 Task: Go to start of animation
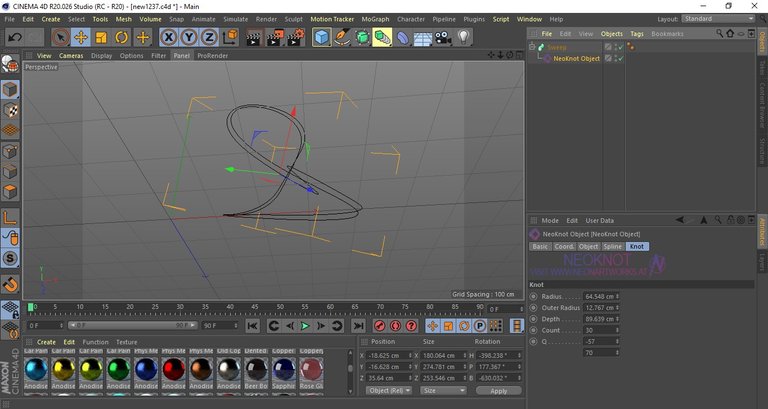coord(252,326)
